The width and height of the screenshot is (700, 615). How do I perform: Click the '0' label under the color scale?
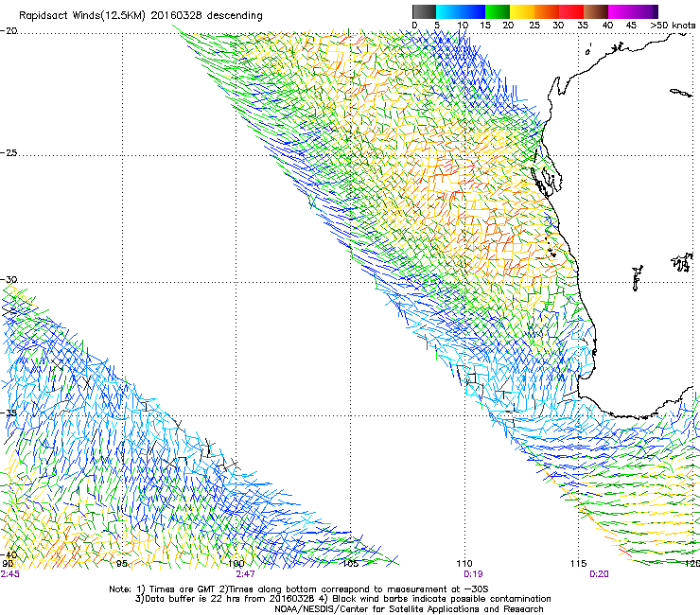(414, 26)
